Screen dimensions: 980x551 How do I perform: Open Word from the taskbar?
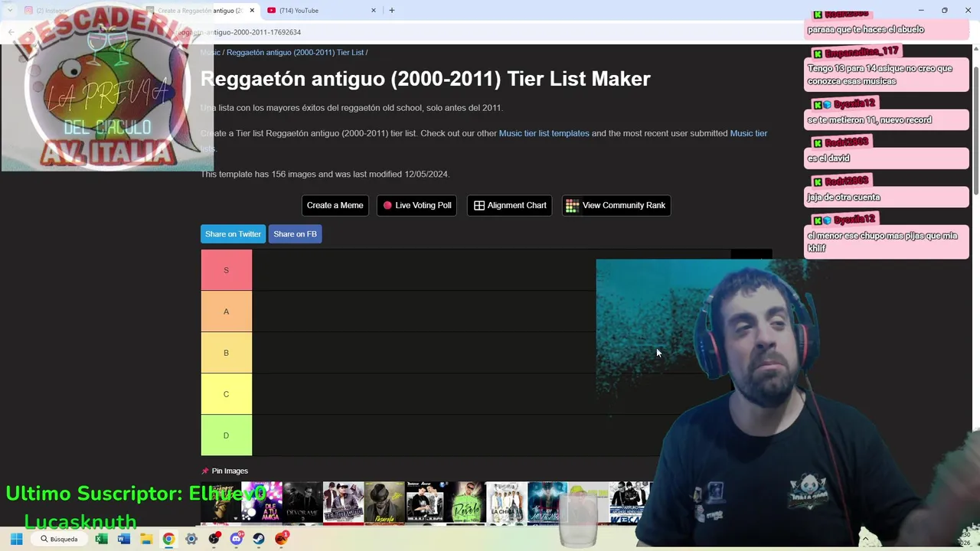123,539
